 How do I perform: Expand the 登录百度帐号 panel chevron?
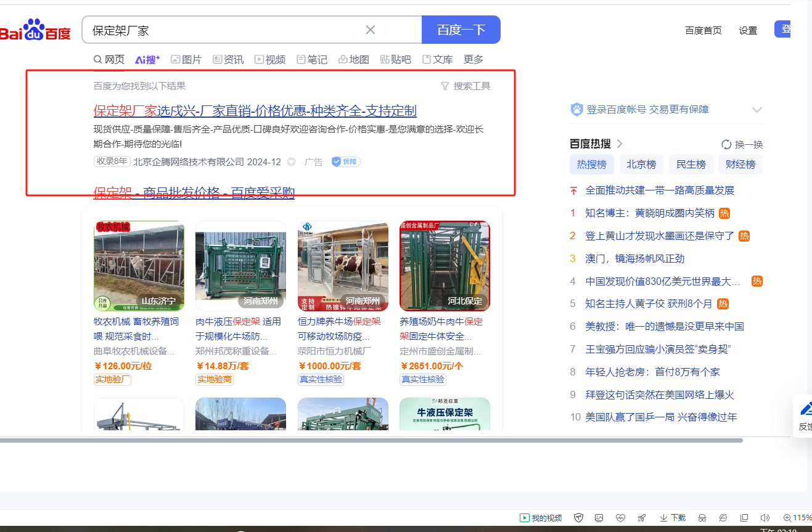757,110
